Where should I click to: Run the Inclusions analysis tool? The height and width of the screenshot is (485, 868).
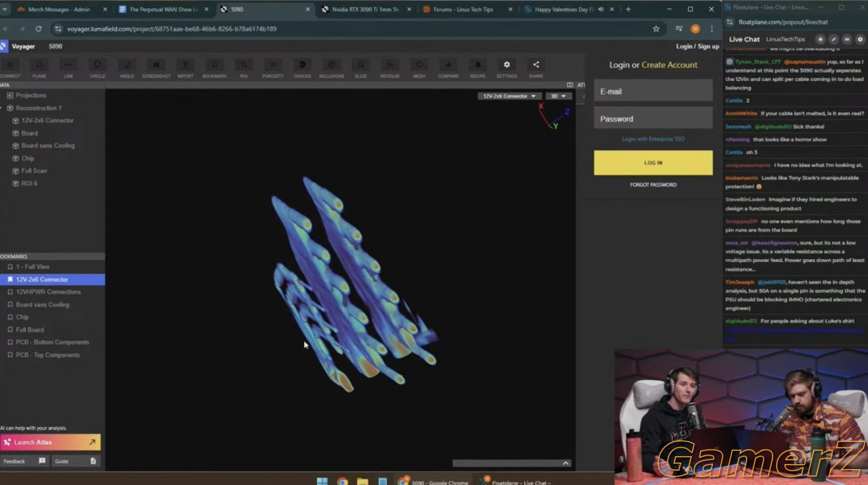pos(331,69)
